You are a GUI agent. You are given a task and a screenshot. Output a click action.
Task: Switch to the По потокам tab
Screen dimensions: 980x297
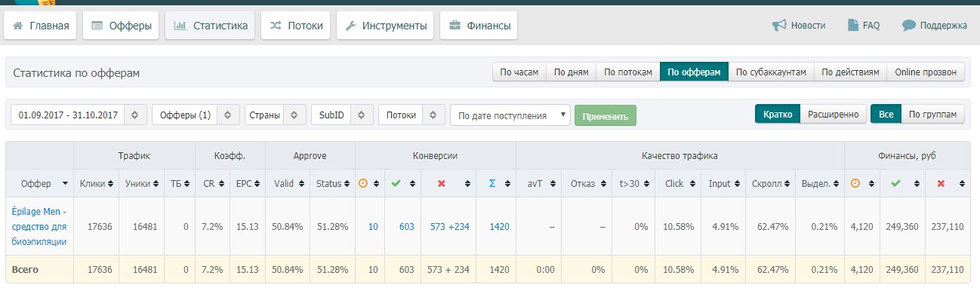[x=627, y=72]
